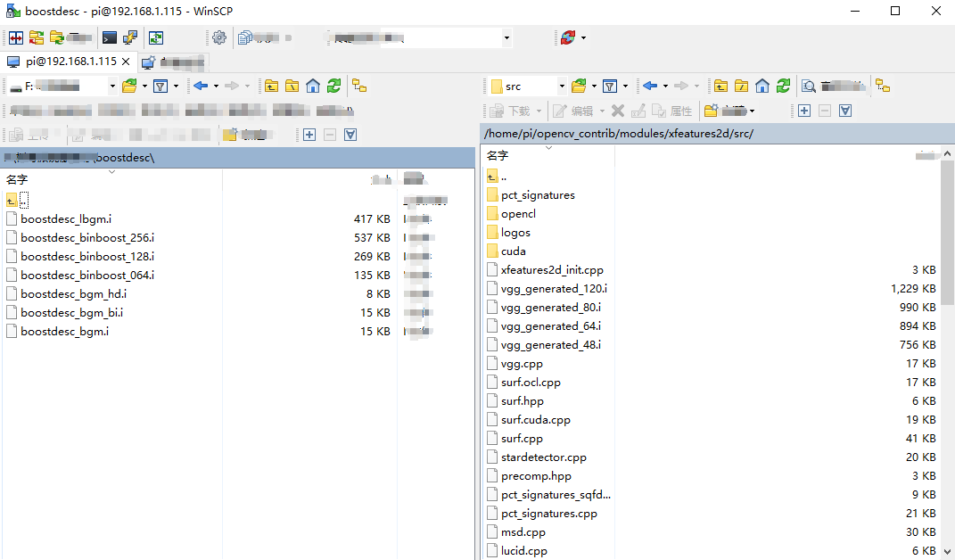The image size is (955, 560).
Task: Refresh the local panel directory
Action: click(x=333, y=86)
